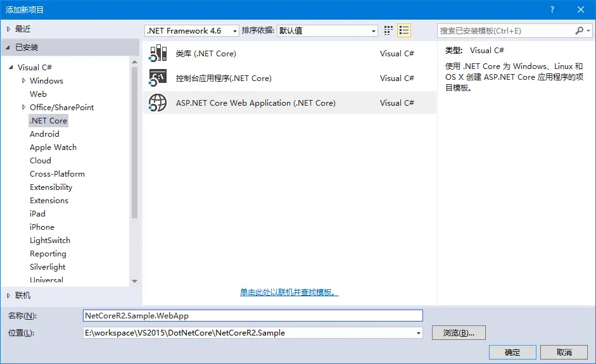
Task: Select Web in the template tree
Action: (x=38, y=94)
